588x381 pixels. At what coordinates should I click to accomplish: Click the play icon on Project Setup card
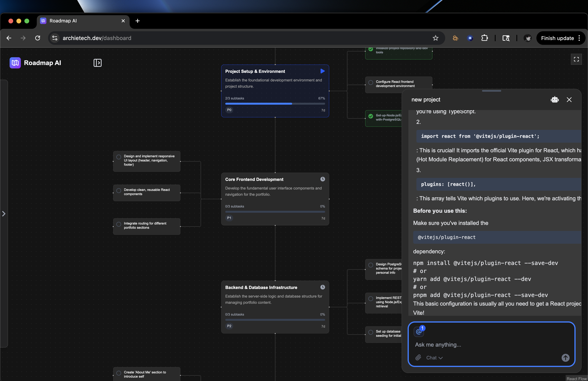322,71
